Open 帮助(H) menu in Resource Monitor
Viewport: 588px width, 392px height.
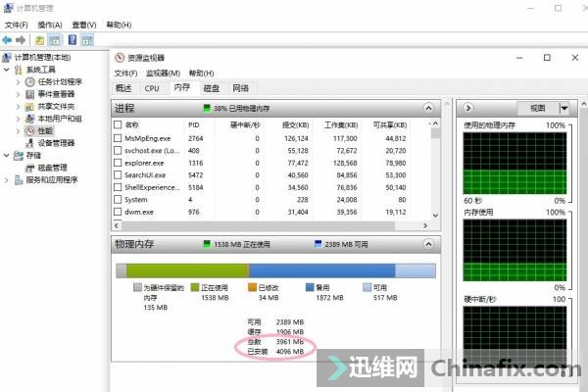pos(201,73)
